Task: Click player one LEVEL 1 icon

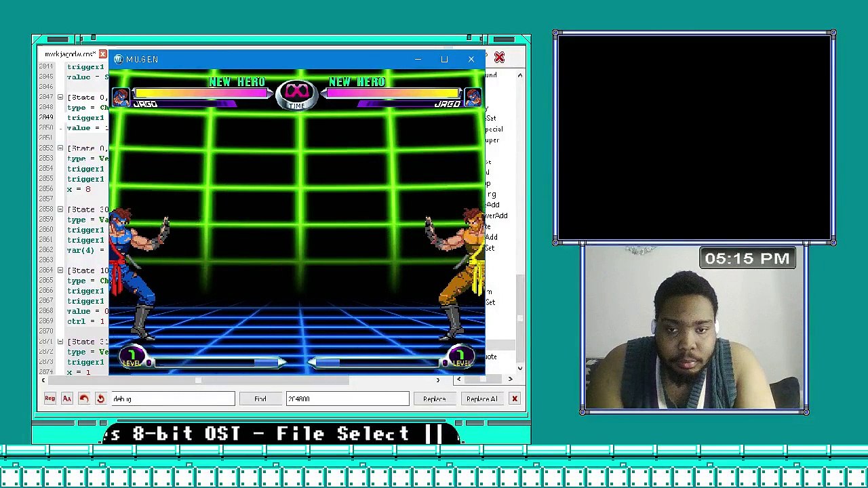Action: coord(133,357)
